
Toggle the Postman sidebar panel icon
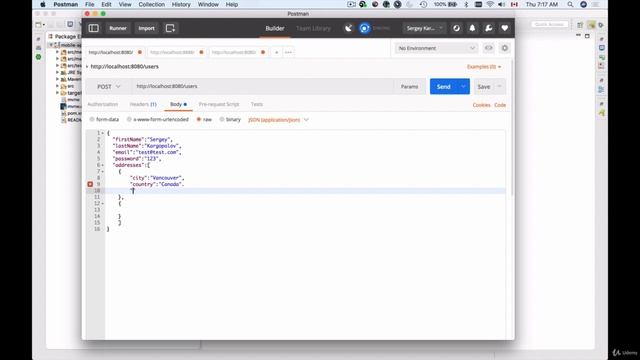(93, 28)
